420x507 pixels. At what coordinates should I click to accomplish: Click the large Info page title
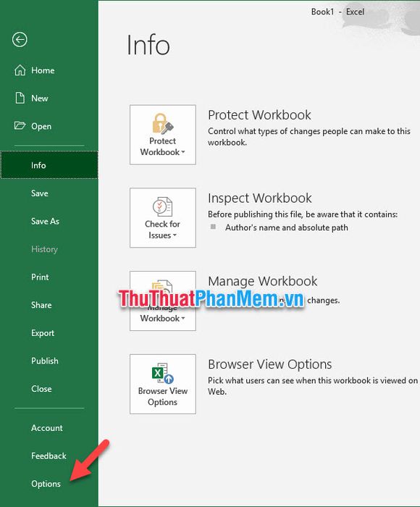(148, 45)
